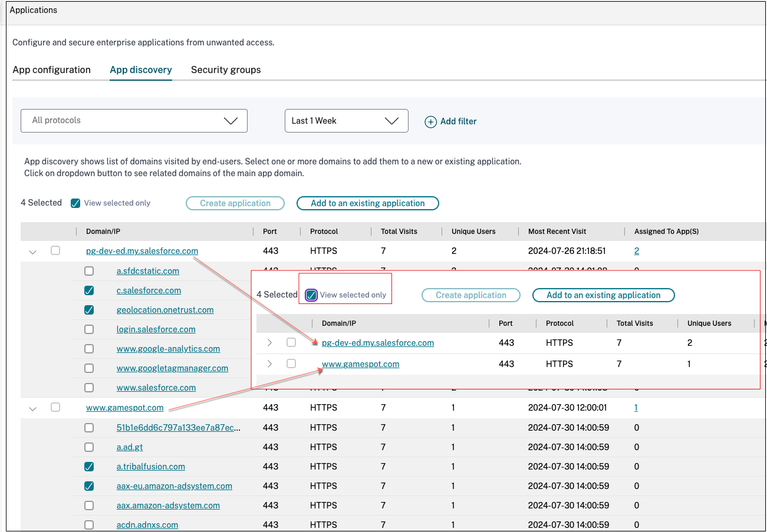Open www.gamespot.com link in inset panel
Viewport: 767px width, 532px height.
click(361, 364)
